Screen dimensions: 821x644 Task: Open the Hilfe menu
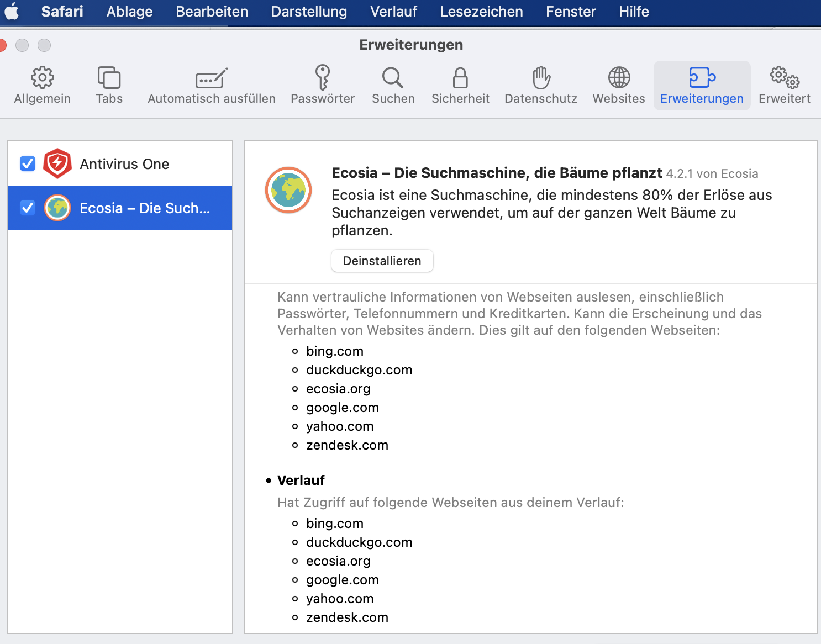point(634,12)
